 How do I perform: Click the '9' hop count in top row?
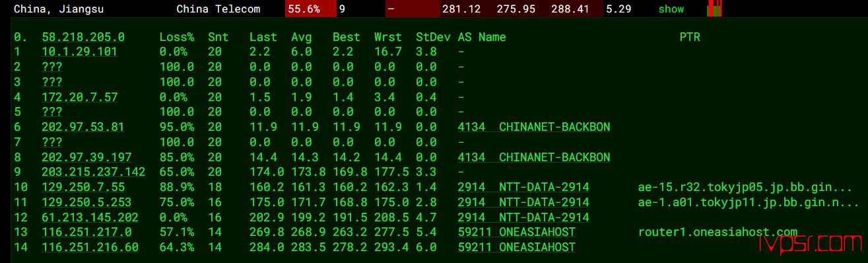[x=342, y=9]
